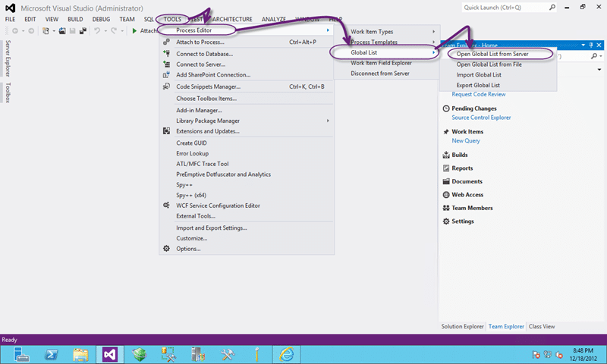Select Create GUID menu entry
The width and height of the screenshot is (607, 364).
[x=246, y=143]
